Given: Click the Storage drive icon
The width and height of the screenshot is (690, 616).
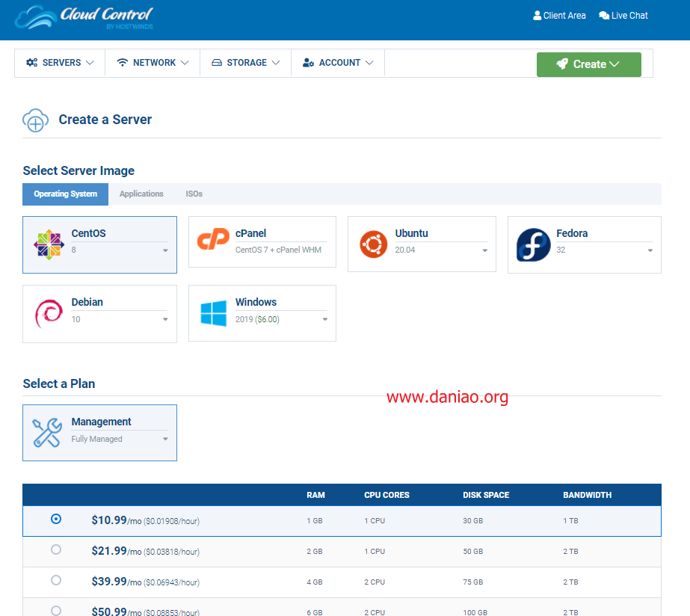Looking at the screenshot, I should (x=217, y=63).
